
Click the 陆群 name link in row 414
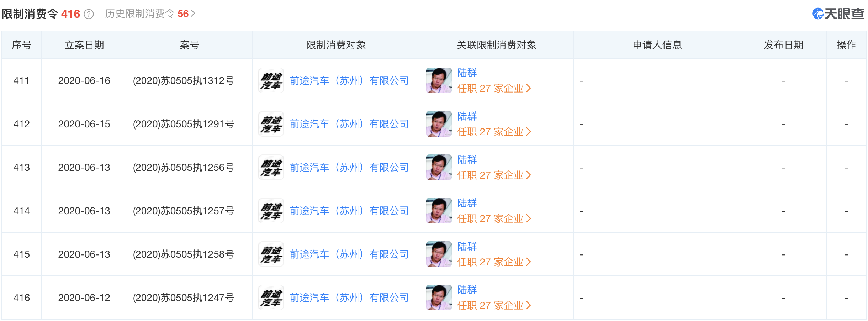[x=467, y=203]
